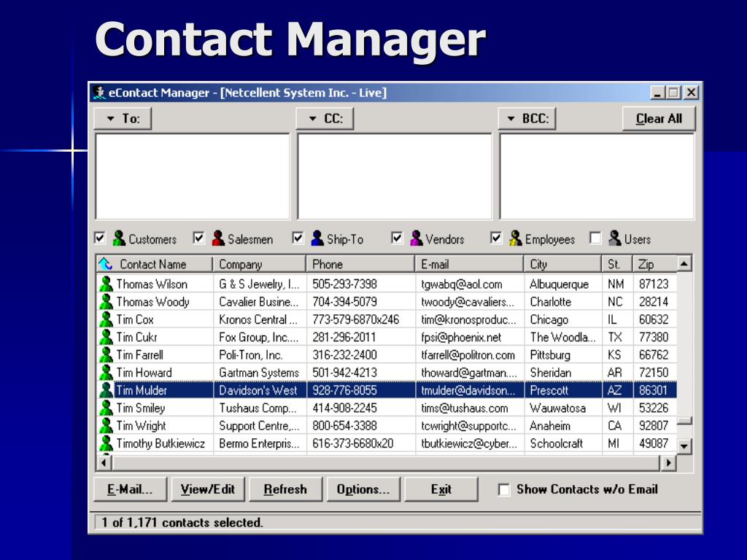Sort by Company column header
Image resolution: width=747 pixels, height=560 pixels.
point(259,264)
